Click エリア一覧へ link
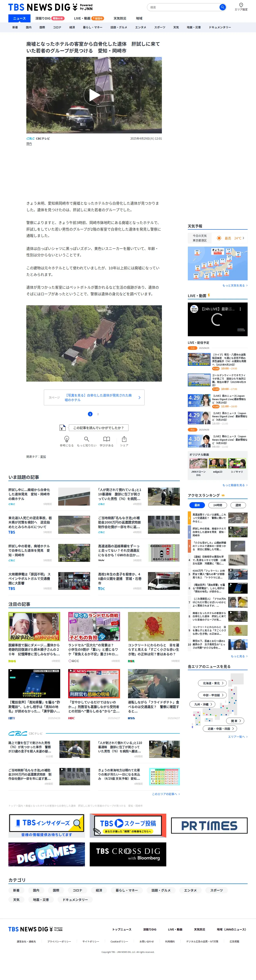 coord(238,737)
